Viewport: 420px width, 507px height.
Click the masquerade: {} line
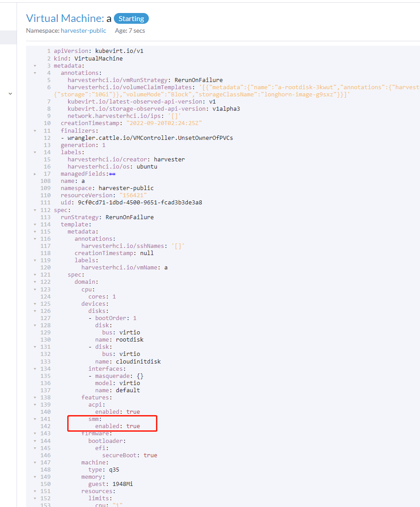point(116,376)
